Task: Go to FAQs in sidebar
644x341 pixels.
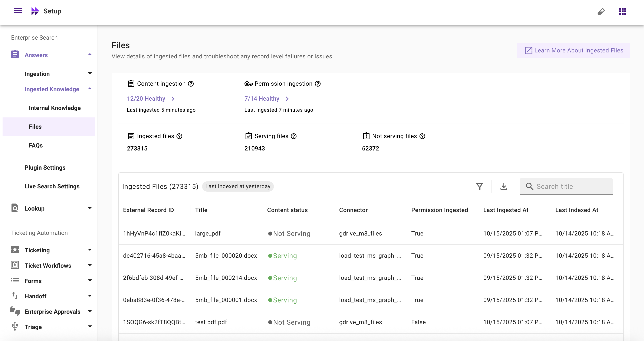Action: 36,145
